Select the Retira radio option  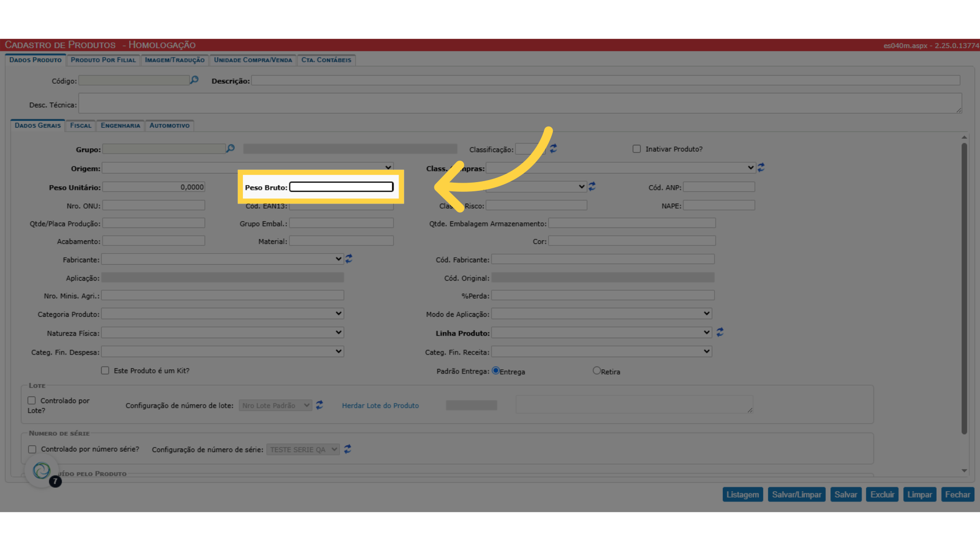pos(597,371)
